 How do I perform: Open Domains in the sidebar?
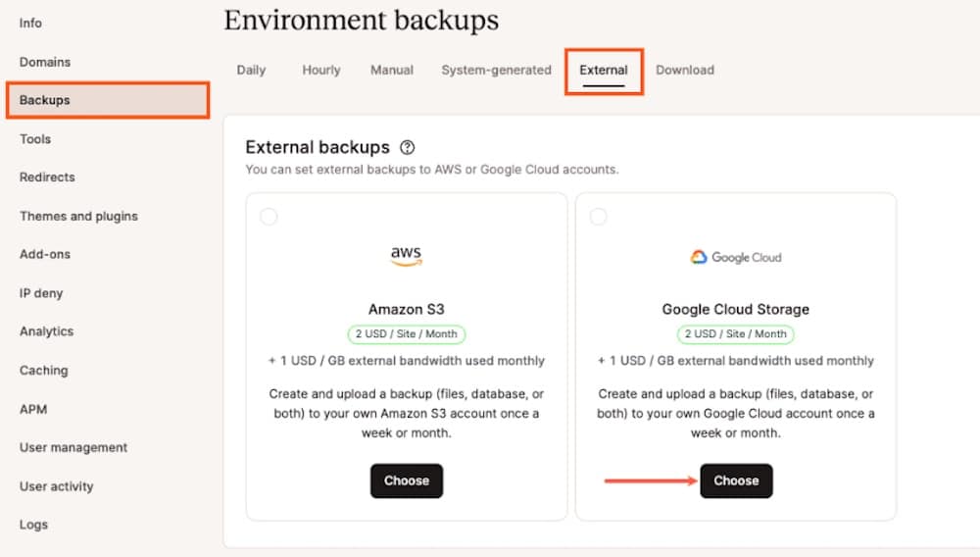pyautogui.click(x=45, y=62)
